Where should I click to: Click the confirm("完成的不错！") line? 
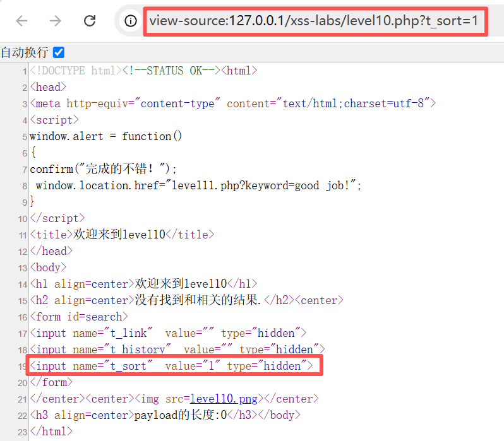click(x=103, y=169)
